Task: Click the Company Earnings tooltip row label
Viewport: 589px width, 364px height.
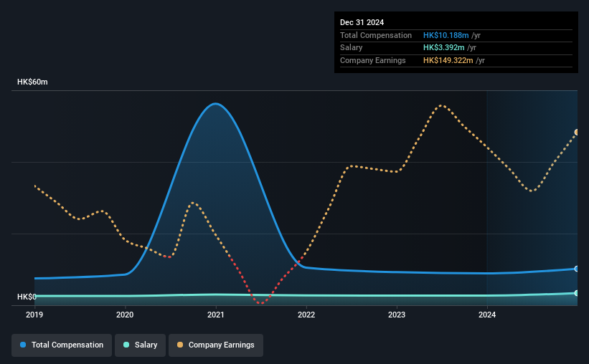Action: 372,60
